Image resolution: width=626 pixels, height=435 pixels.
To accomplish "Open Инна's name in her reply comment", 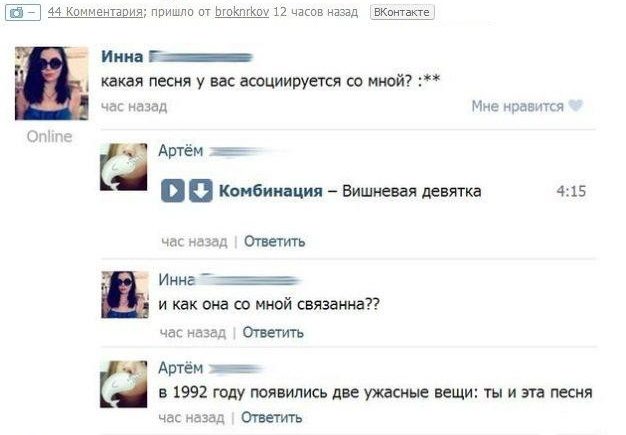I will click(x=176, y=279).
